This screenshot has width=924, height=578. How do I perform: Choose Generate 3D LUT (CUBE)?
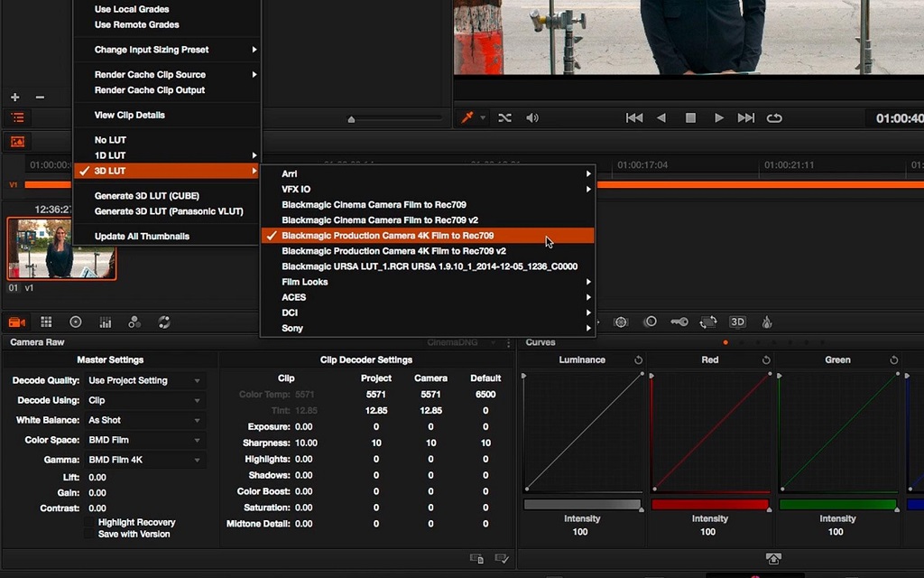coord(167,195)
